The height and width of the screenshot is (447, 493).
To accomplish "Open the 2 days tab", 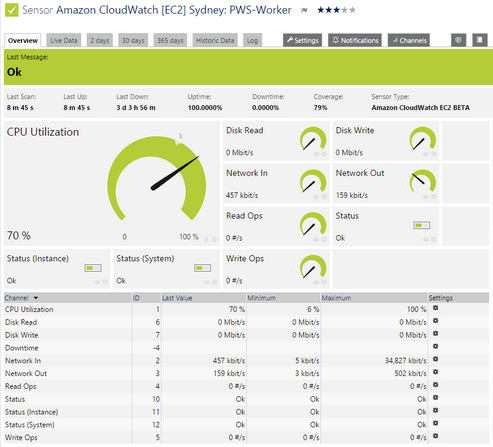I will [x=100, y=40].
